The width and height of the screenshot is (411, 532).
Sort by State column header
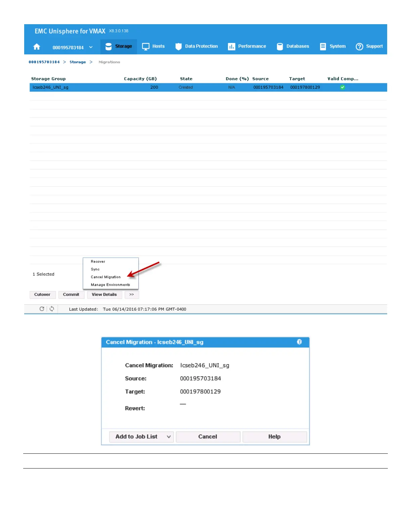[x=186, y=79]
